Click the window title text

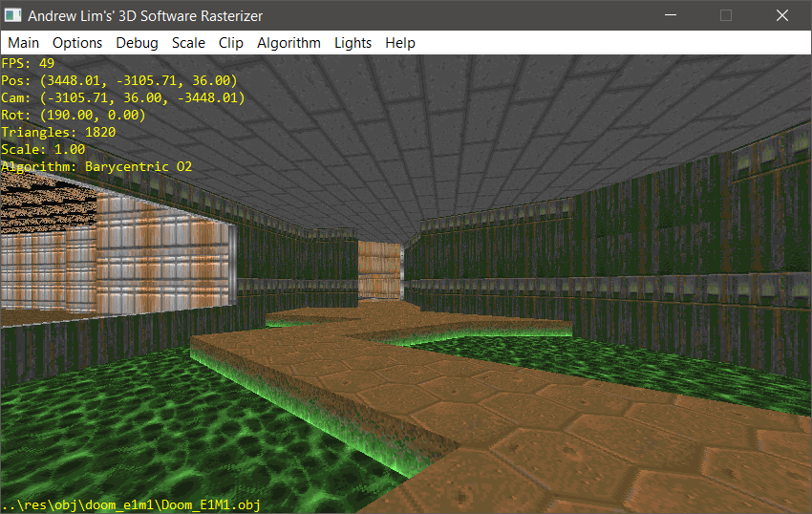click(x=145, y=16)
